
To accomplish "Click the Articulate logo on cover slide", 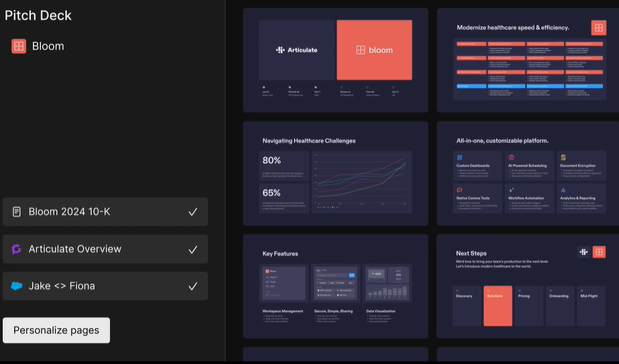I will coord(296,50).
